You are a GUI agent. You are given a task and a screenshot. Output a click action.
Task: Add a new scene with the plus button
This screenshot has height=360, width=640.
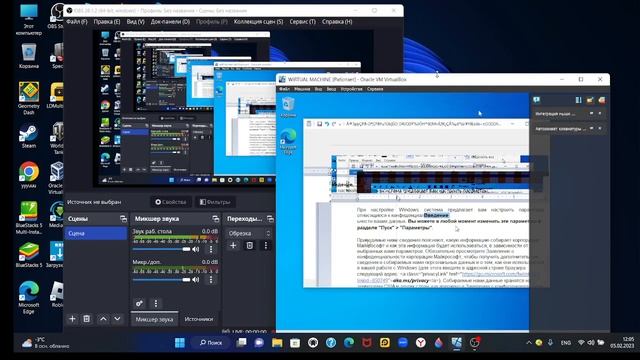click(72, 319)
